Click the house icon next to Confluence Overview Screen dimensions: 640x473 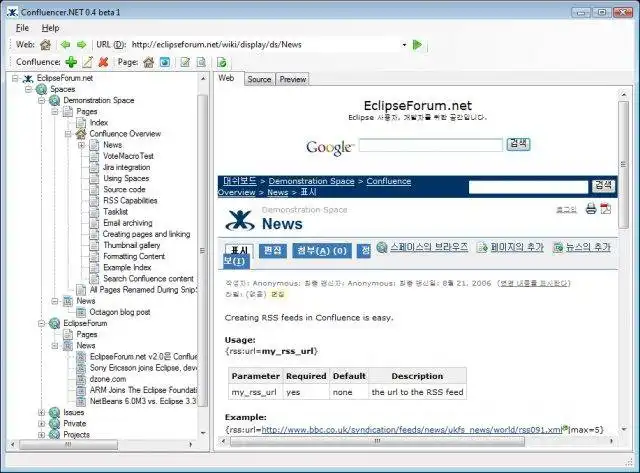(x=81, y=134)
